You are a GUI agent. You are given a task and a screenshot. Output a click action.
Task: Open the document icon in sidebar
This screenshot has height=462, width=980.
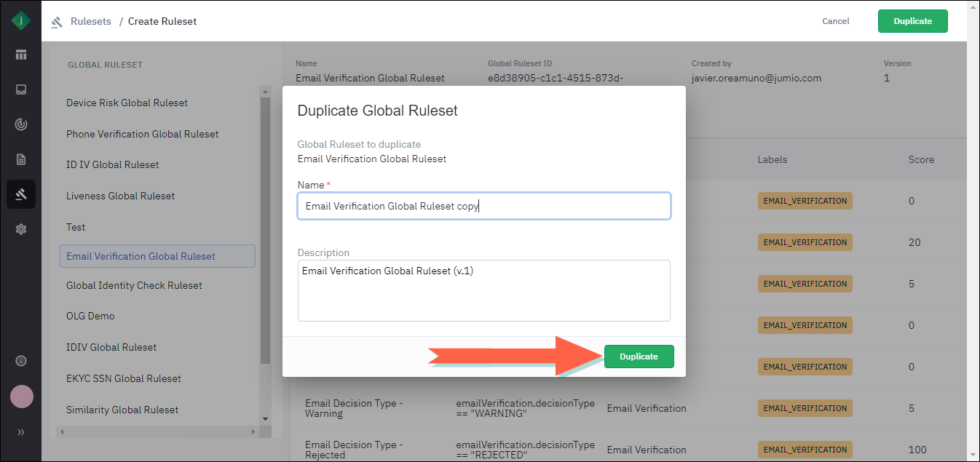(x=21, y=159)
